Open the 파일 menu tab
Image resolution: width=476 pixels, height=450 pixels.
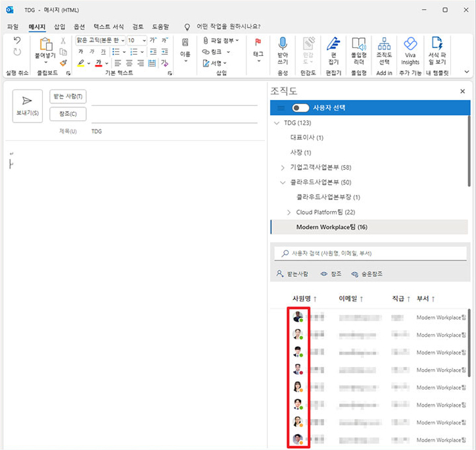[x=12, y=27]
